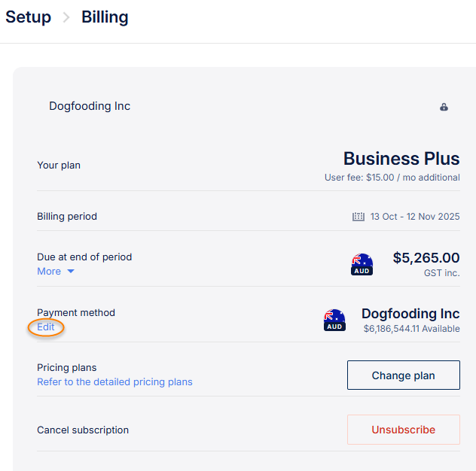Viewport: 476px width, 471px height.
Task: Click the AUD flag next to payment method
Action: tap(334, 320)
